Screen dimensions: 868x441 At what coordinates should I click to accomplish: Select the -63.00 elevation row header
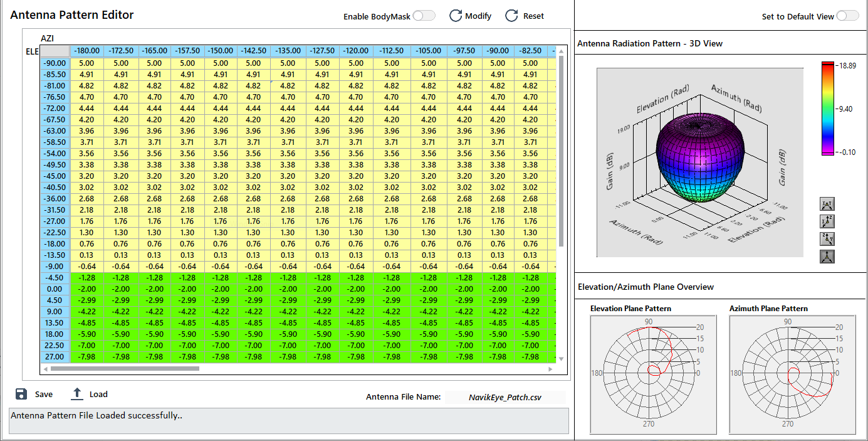[55, 130]
